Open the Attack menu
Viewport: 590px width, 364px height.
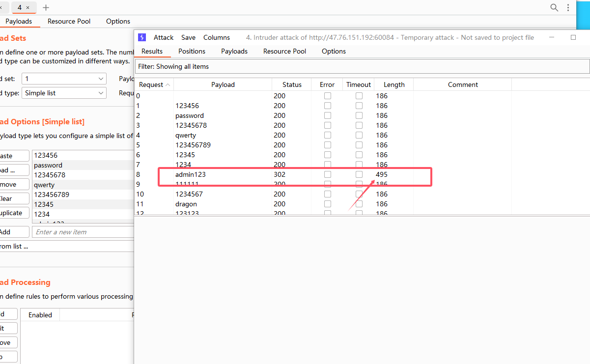point(164,37)
